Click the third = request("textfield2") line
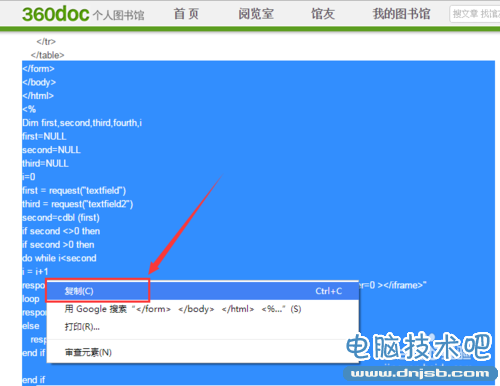The width and height of the screenshot is (500, 386). pyautogui.click(x=78, y=204)
